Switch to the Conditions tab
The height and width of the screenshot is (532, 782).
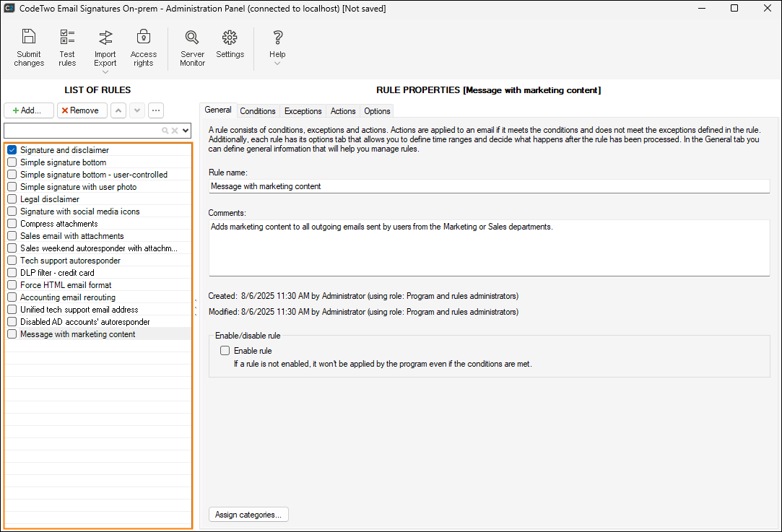coord(257,111)
